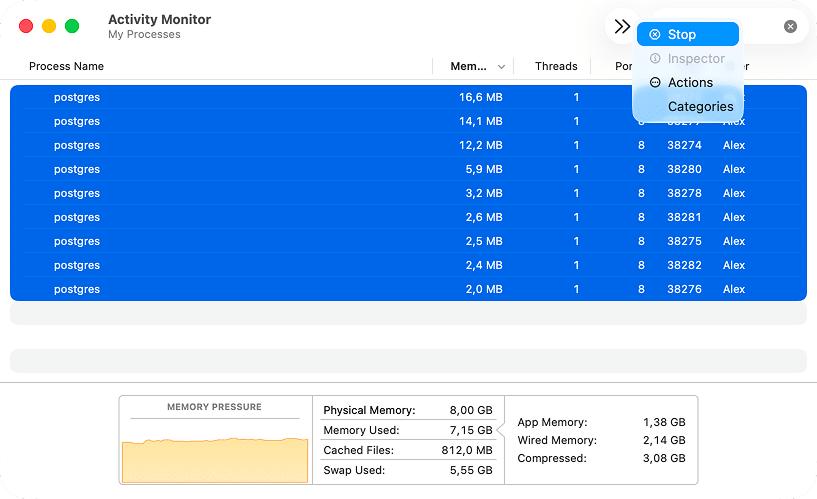
Task: Click the Actions ellipsis icon
Action: click(x=655, y=82)
